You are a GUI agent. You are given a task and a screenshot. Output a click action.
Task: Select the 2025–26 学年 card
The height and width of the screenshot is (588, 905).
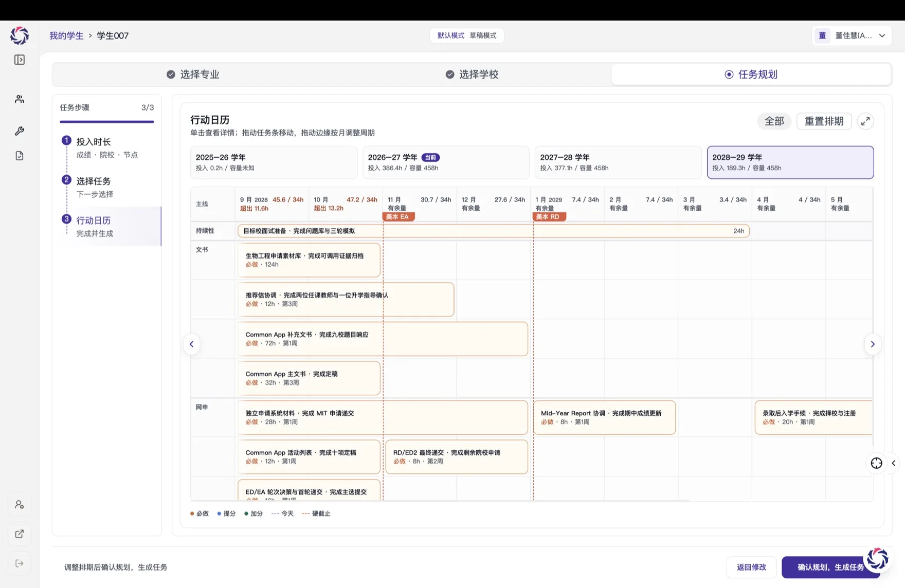(274, 162)
